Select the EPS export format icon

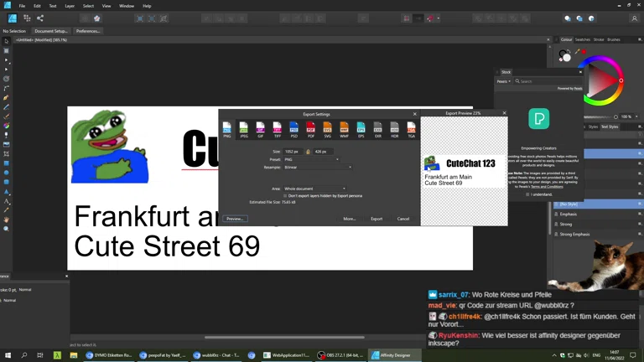[x=361, y=130]
